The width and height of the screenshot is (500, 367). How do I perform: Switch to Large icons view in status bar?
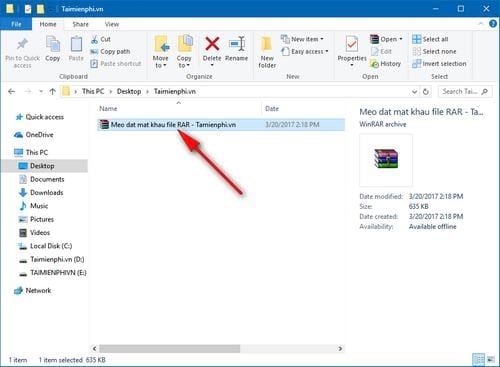[491, 359]
